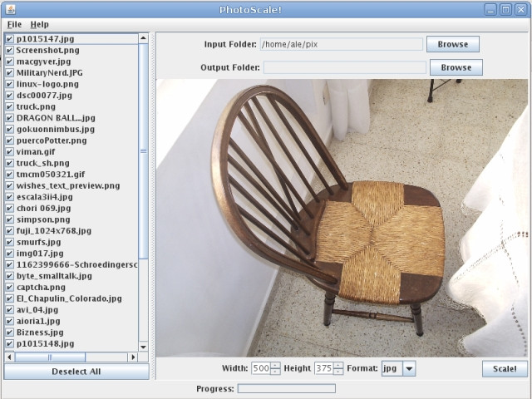
Task: Click the Height value field
Action: coord(324,368)
